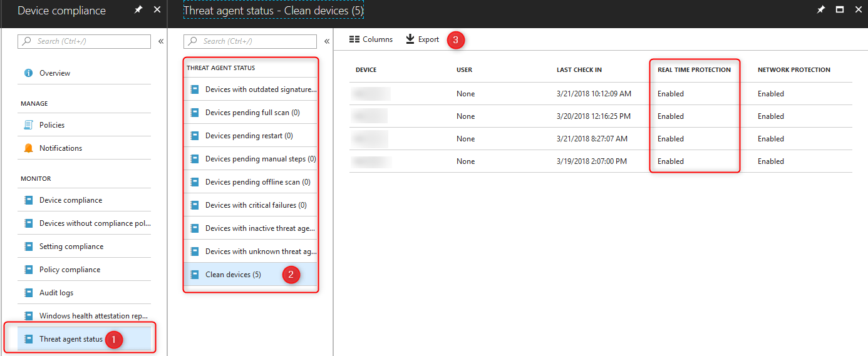
Task: Click Devices pending offline scan icon
Action: pos(194,182)
